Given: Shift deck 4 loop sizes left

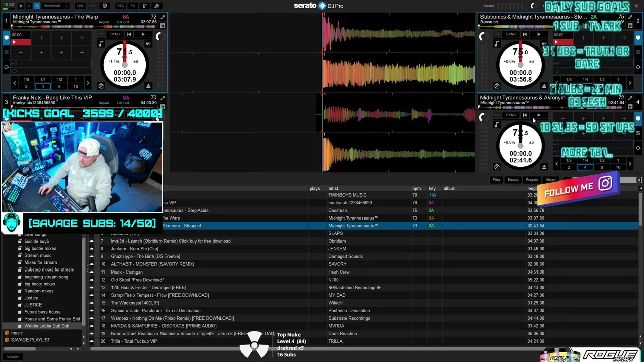Looking at the screenshot, I should 557,164.
